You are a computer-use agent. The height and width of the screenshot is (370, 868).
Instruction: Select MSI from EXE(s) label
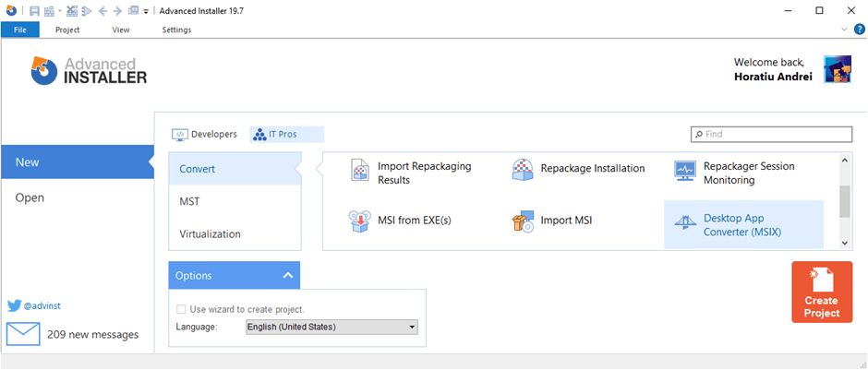(415, 221)
